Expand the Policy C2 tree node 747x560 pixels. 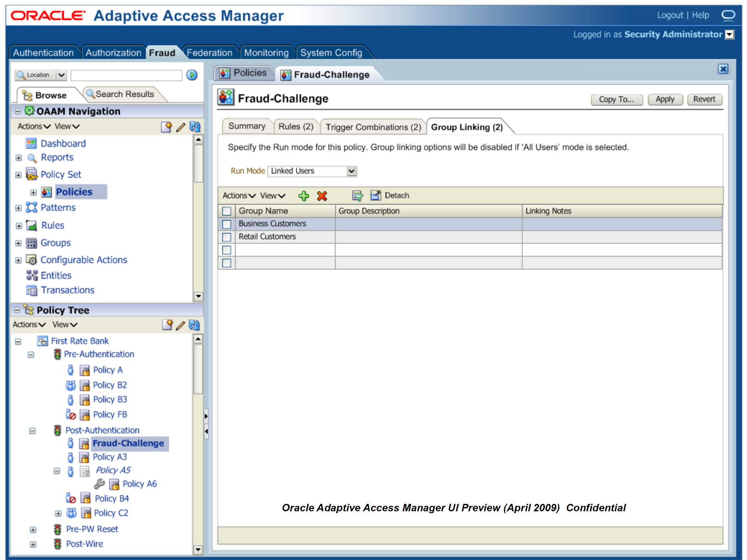(x=58, y=513)
